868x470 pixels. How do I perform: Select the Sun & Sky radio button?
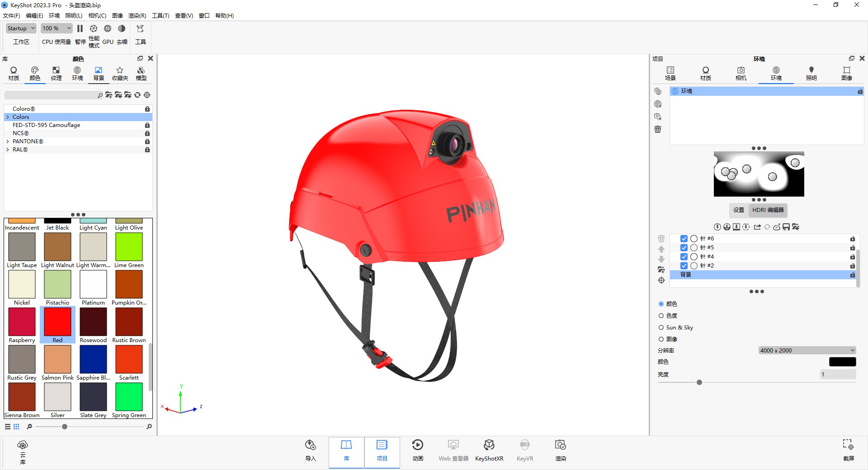pos(661,328)
